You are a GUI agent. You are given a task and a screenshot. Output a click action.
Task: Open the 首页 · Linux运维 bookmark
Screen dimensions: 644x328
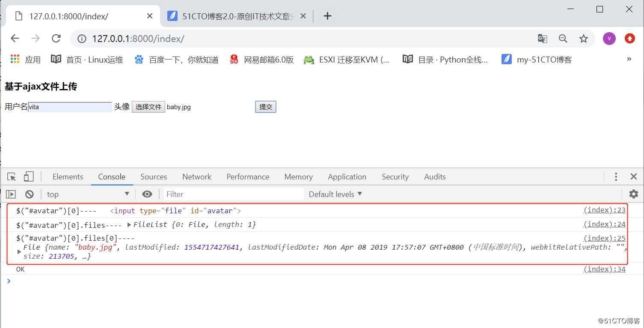tap(87, 60)
